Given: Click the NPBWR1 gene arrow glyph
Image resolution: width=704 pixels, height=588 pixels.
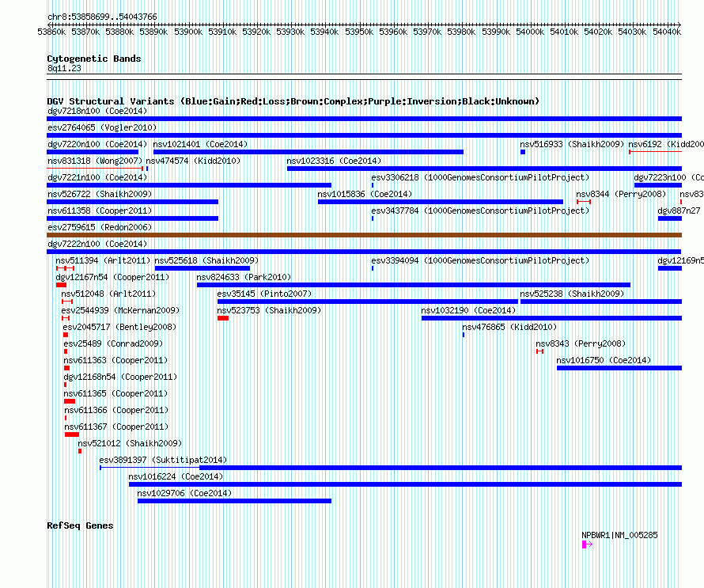Looking at the screenshot, I should pos(587,544).
